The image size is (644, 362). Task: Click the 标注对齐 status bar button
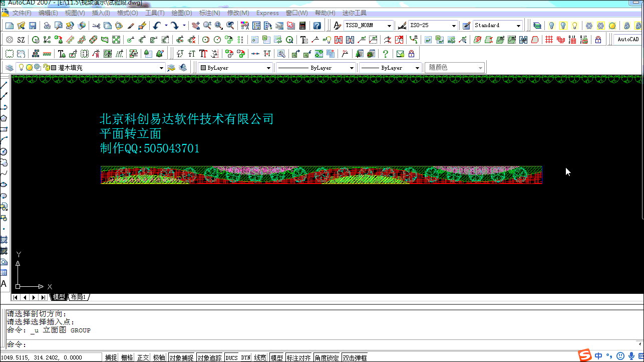[298, 357]
